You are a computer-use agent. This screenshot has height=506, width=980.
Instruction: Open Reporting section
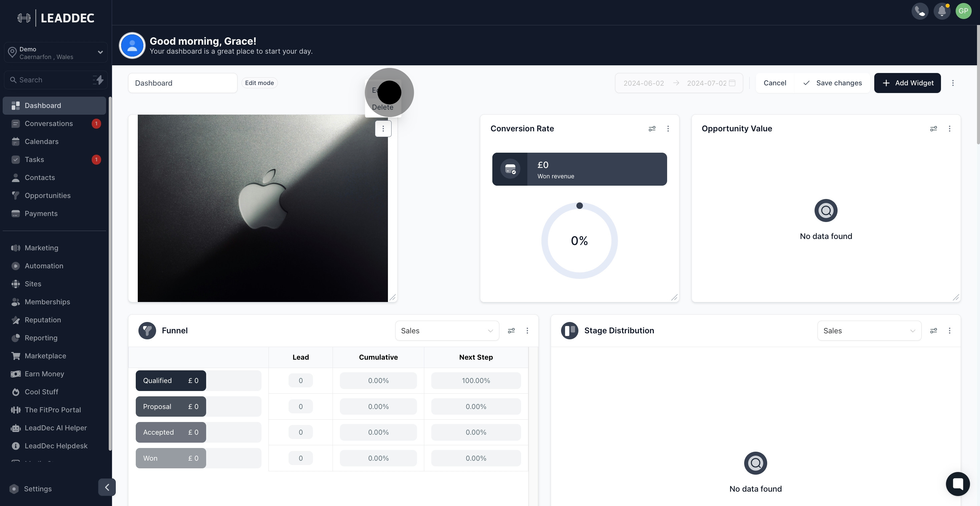coord(54,338)
